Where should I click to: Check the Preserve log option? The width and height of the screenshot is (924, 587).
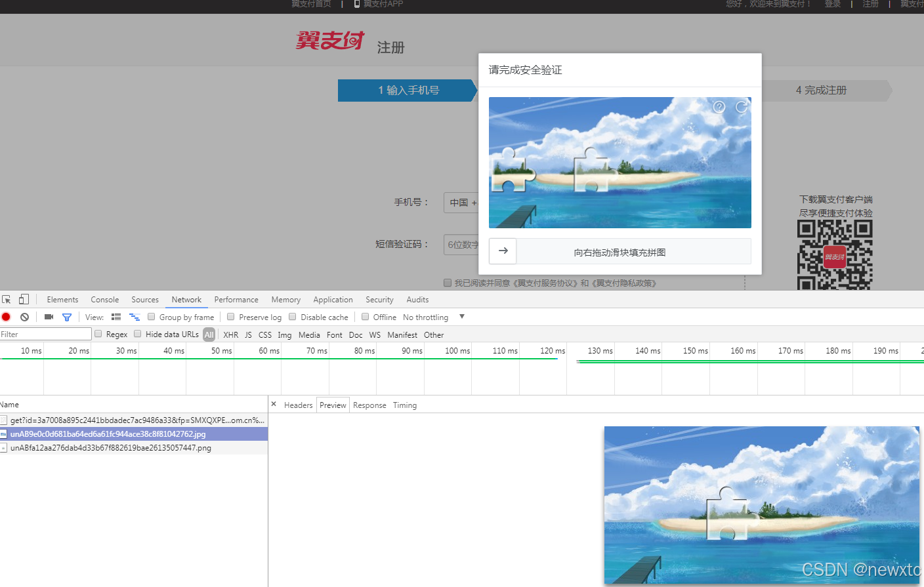point(231,317)
